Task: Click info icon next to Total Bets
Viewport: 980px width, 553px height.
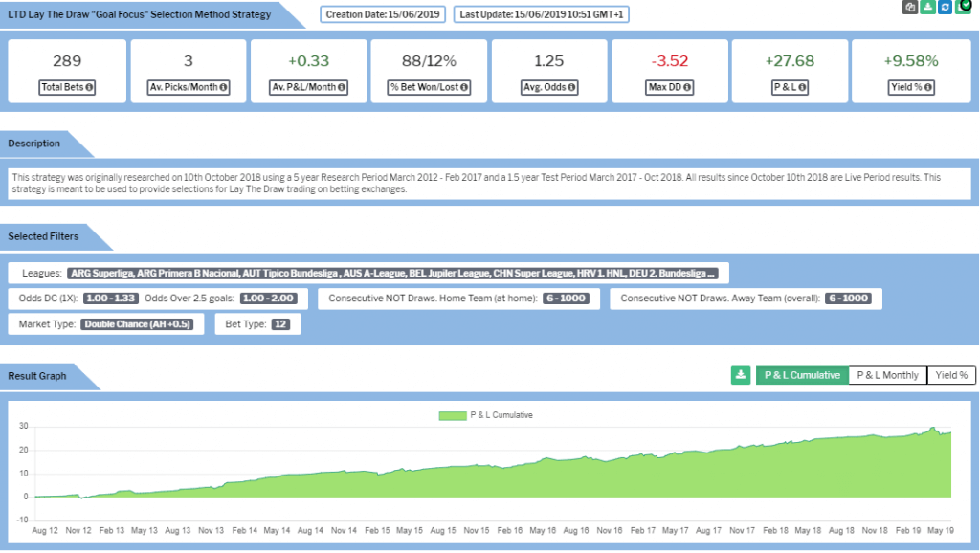Action: [89, 88]
